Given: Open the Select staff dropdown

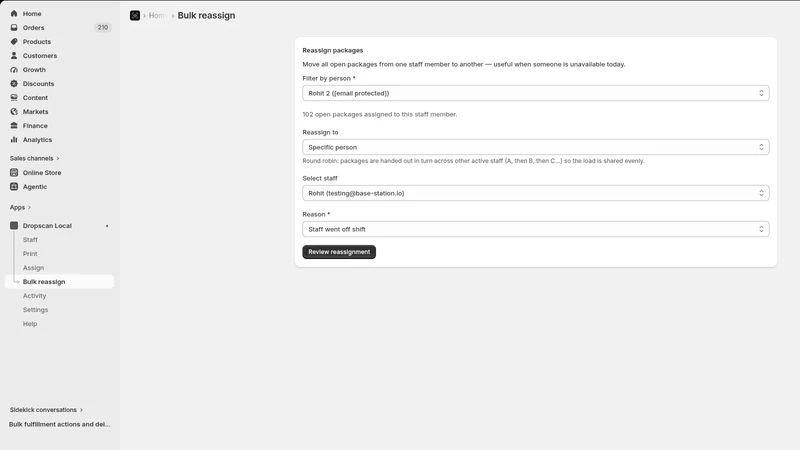Looking at the screenshot, I should (536, 193).
